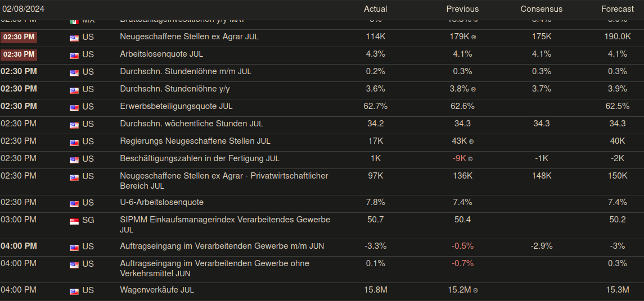
Task: Click the Consensus column header
Action: tap(541, 9)
